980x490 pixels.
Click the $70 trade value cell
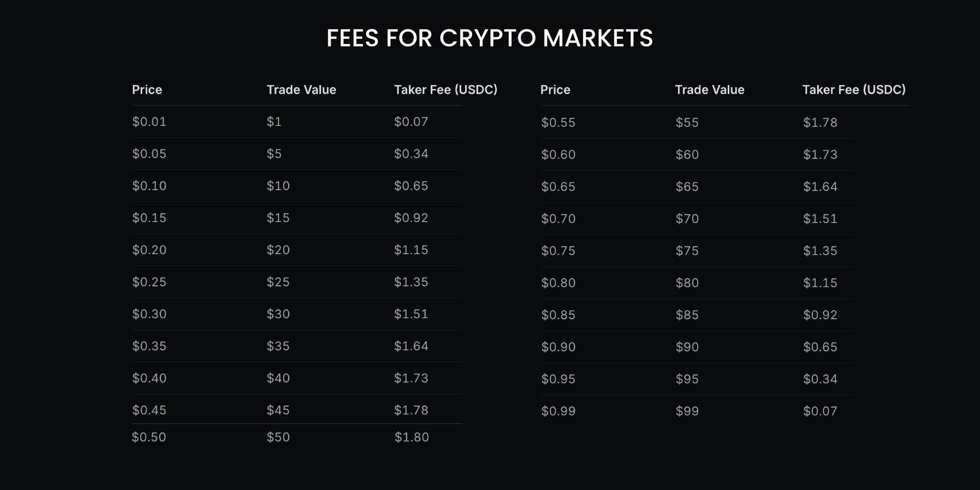[x=687, y=219]
